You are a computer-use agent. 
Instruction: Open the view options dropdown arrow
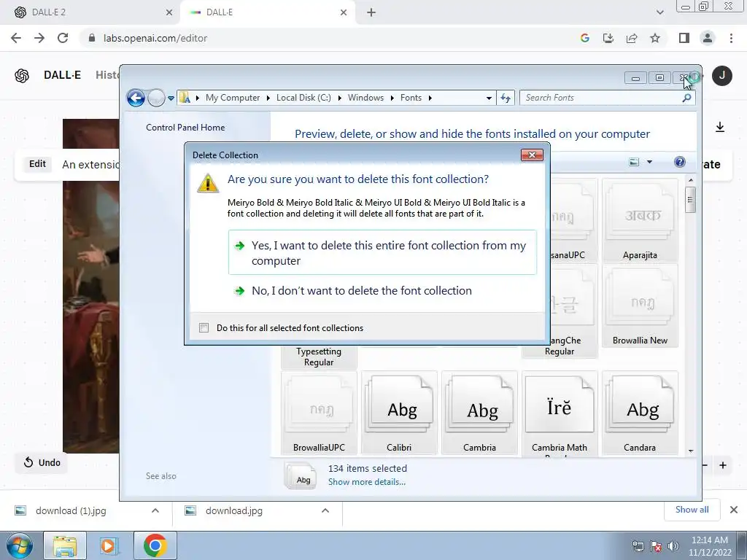point(649,162)
